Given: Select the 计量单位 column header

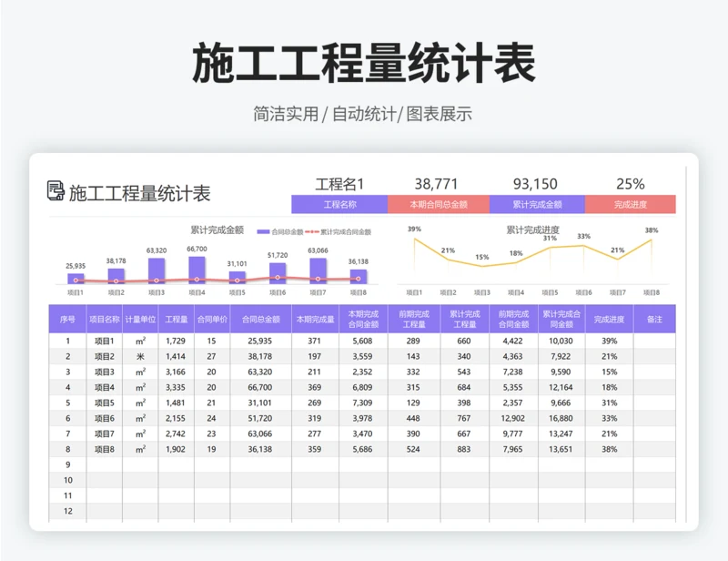Looking at the screenshot, I should 140,320.
